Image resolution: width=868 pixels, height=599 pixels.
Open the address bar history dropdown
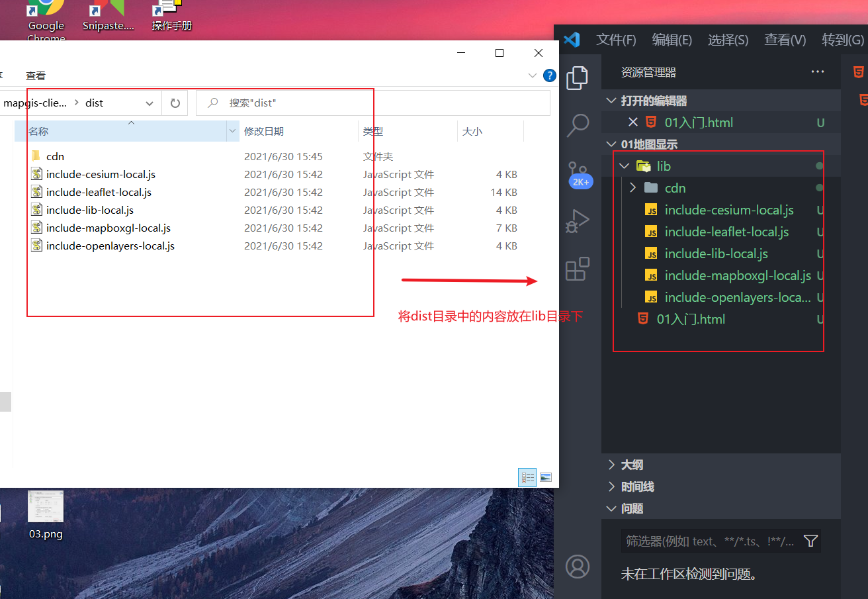150,103
